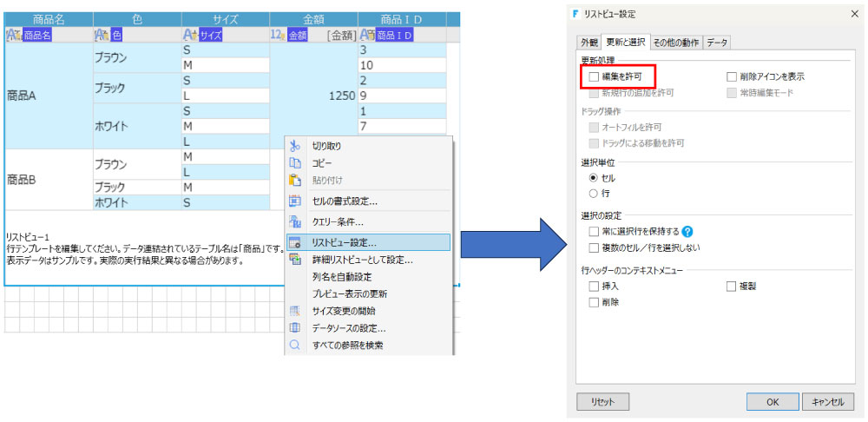Click the list view settings icon
Screen dimensions: 868x422
294,242
